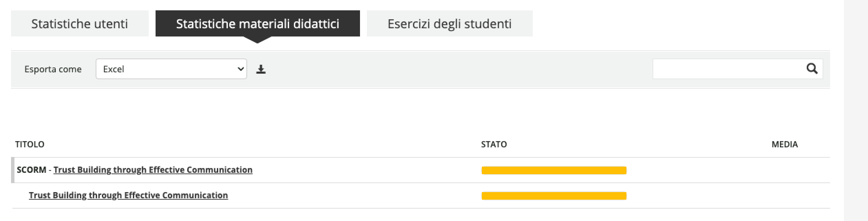Click the gray marker left of SCORM row
Viewport: 868px width, 221px height.
pos(13,170)
